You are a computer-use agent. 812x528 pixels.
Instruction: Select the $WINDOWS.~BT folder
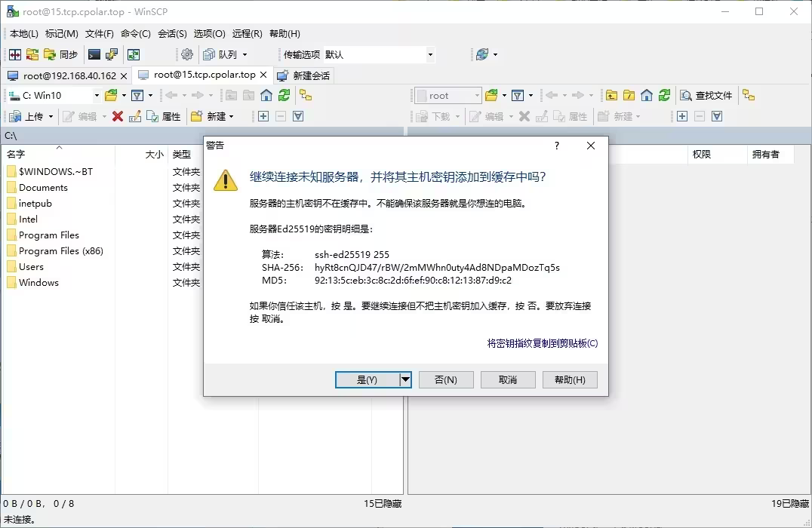click(56, 171)
